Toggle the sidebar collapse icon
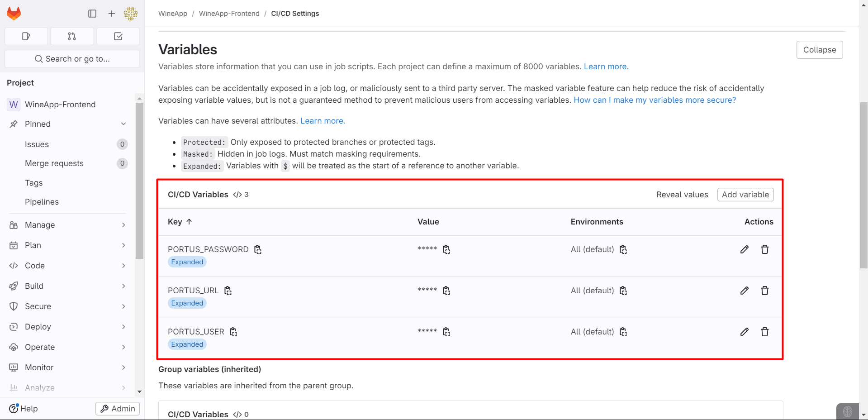The image size is (868, 420). point(92,14)
